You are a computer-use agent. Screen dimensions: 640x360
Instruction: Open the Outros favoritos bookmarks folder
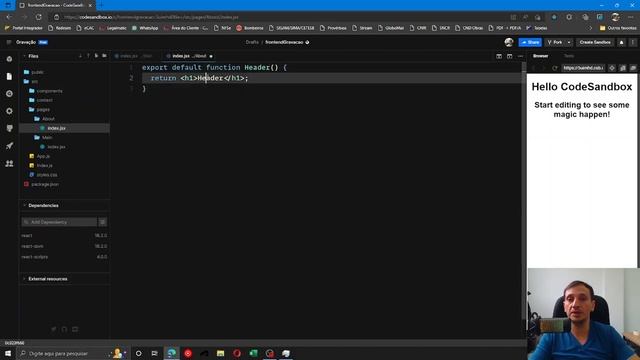[618, 28]
